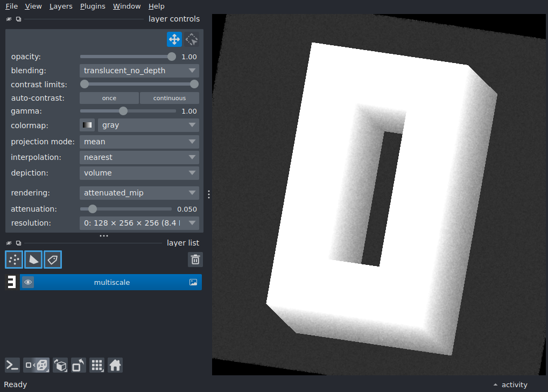This screenshot has height=392, width=548.
Task: Toggle grid mode button
Action: click(97, 366)
